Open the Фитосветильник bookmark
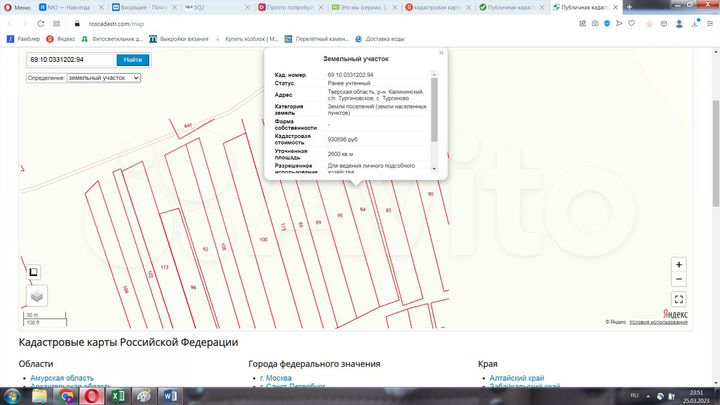Viewport: 720px width, 405px height. [x=112, y=39]
